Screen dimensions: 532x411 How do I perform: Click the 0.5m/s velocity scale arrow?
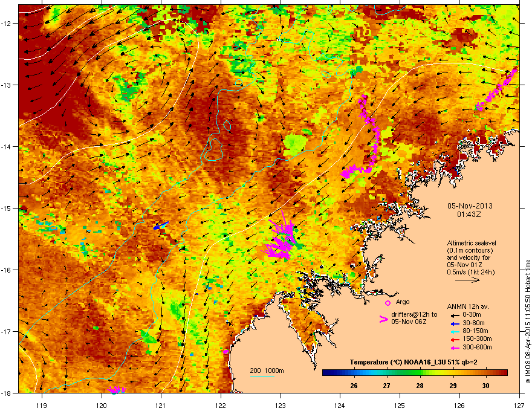pos(467,280)
